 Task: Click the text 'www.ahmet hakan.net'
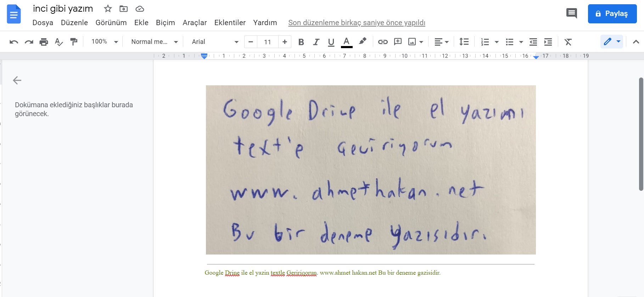coord(348,273)
